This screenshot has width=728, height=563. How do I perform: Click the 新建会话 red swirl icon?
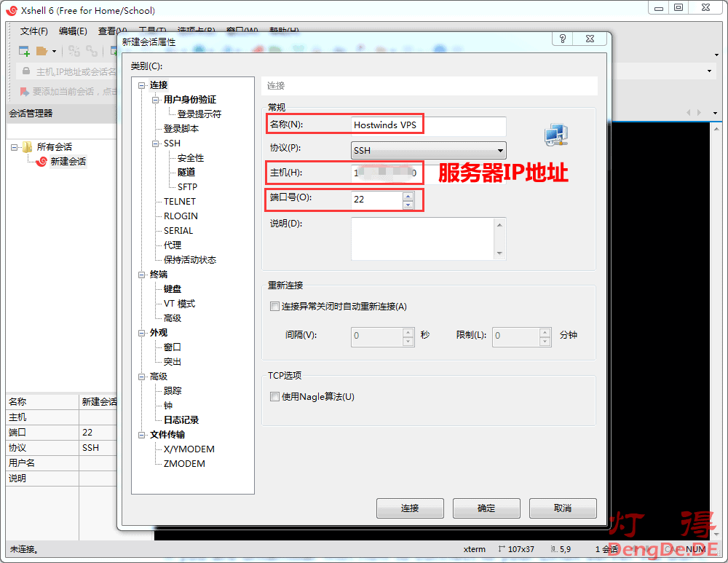point(41,161)
